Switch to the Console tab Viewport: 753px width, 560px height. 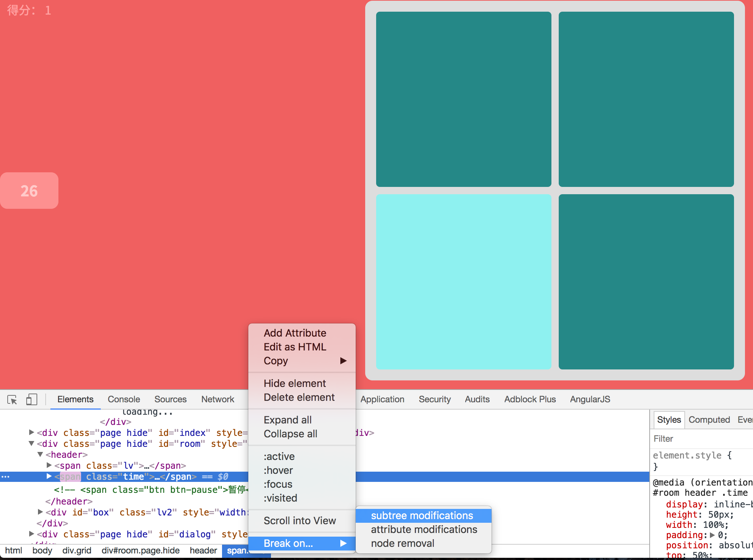[x=124, y=399]
